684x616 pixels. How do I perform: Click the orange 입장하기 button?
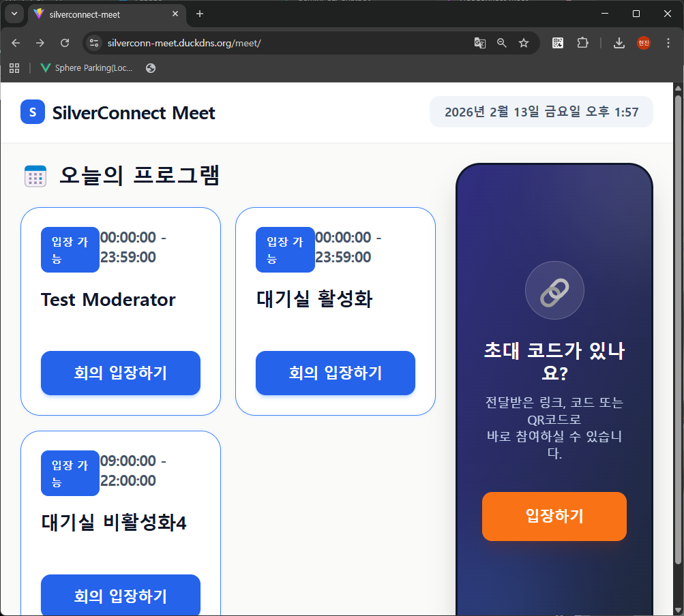(x=554, y=517)
